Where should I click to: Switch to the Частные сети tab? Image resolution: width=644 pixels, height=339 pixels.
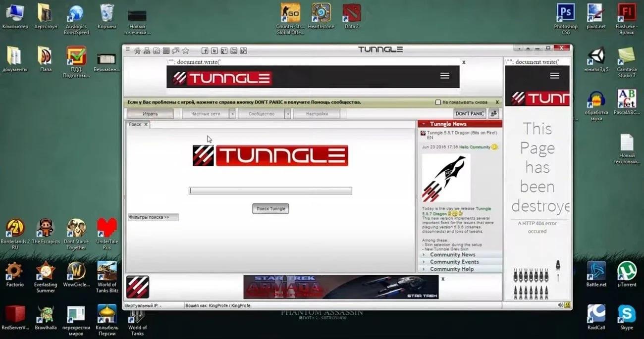click(x=205, y=114)
